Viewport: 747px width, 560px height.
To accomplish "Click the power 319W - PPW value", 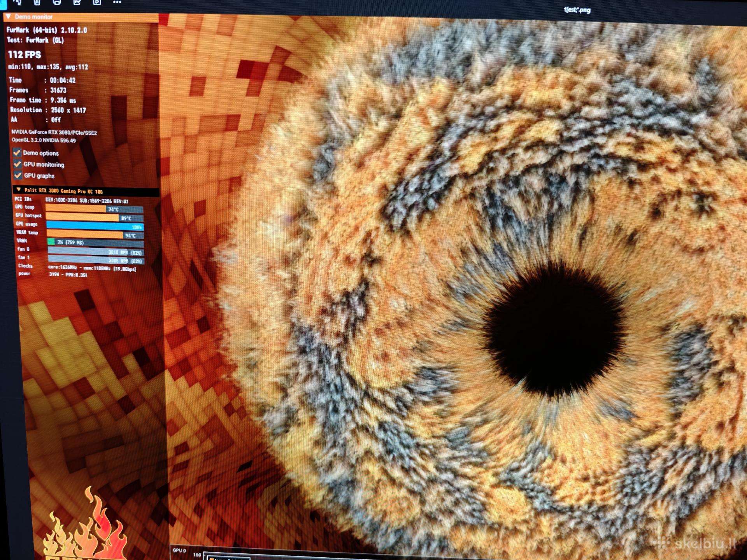I will (68, 275).
